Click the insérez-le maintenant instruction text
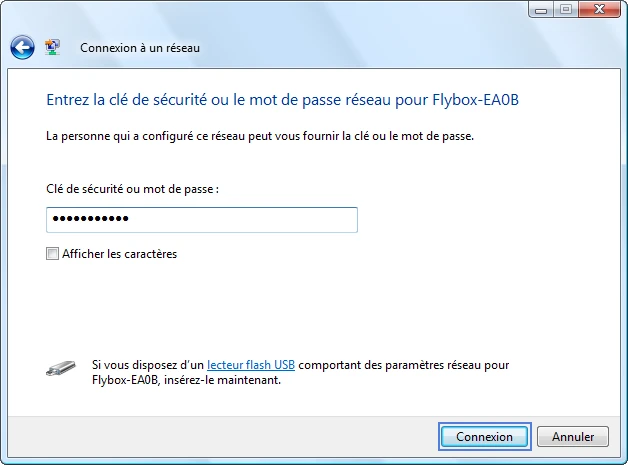The height and width of the screenshot is (465, 628). pyautogui.click(x=222, y=380)
